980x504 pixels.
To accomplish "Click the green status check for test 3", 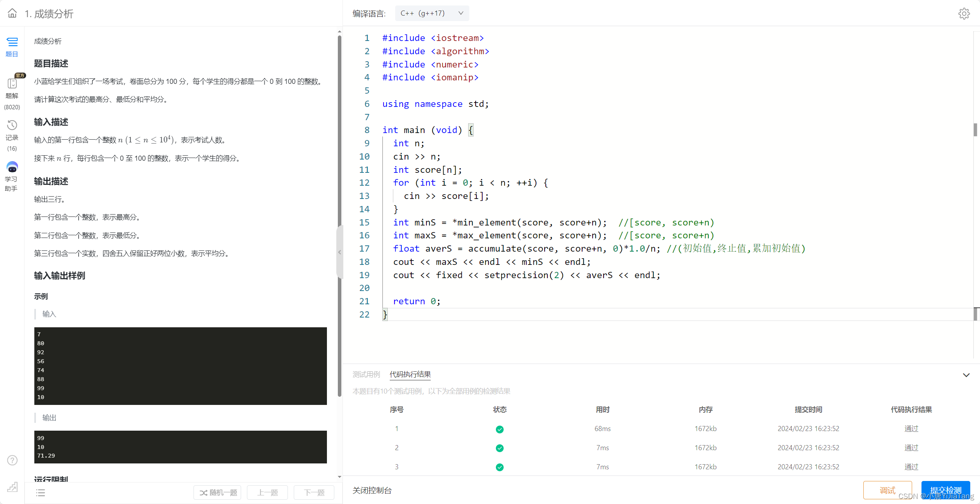I will (x=499, y=467).
